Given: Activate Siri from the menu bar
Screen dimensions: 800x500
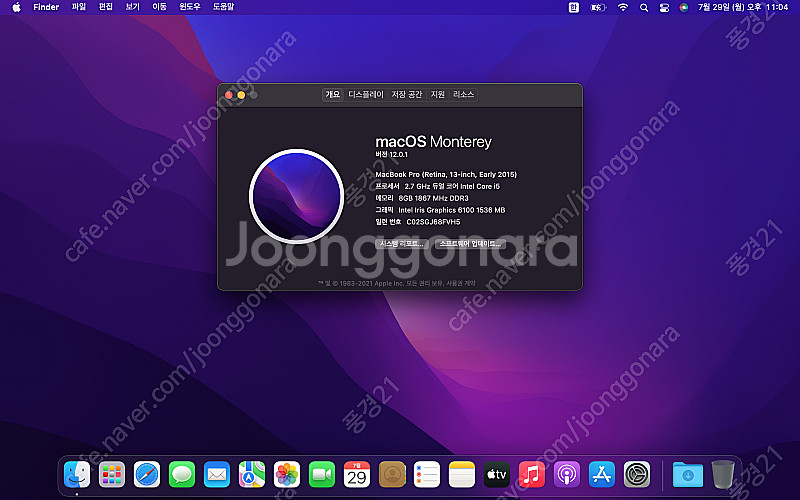Looking at the screenshot, I should (684, 7).
